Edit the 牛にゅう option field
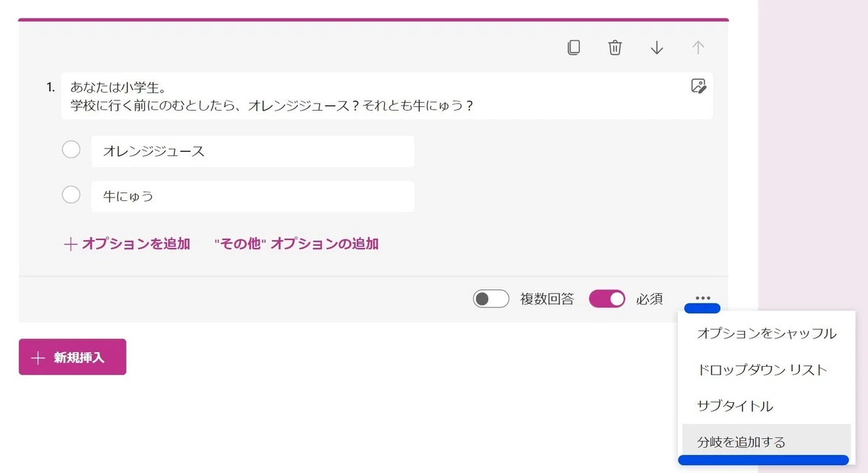 pyautogui.click(x=252, y=196)
